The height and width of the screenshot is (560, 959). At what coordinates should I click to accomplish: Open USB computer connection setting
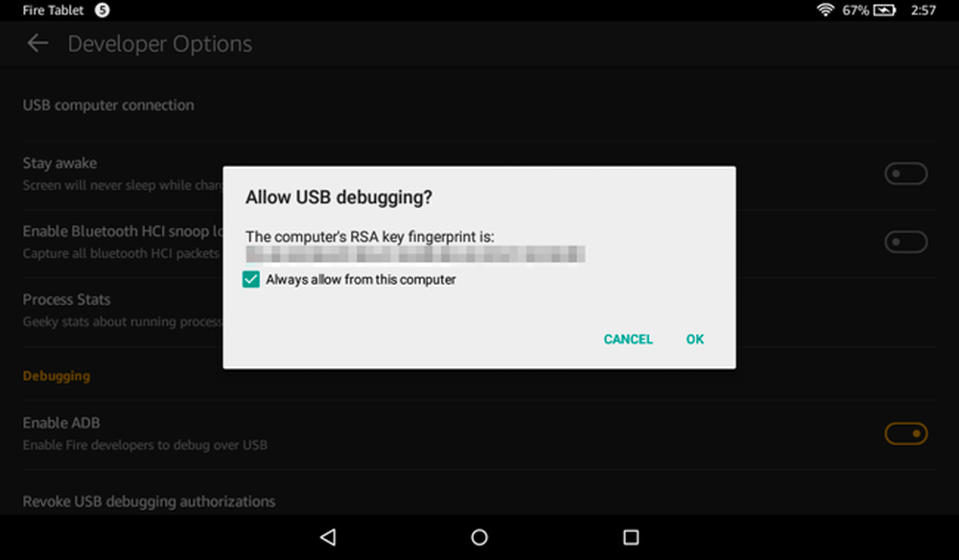(x=479, y=105)
